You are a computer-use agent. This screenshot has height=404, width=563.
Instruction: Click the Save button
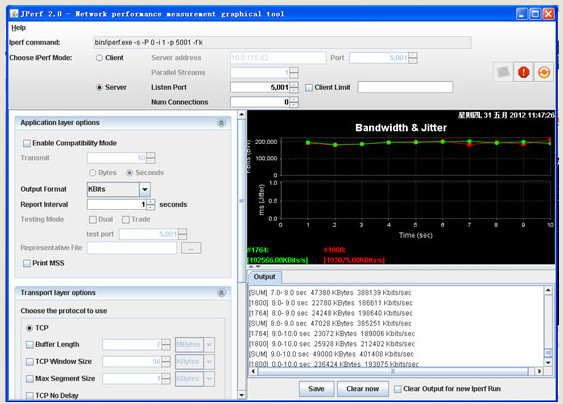click(316, 389)
